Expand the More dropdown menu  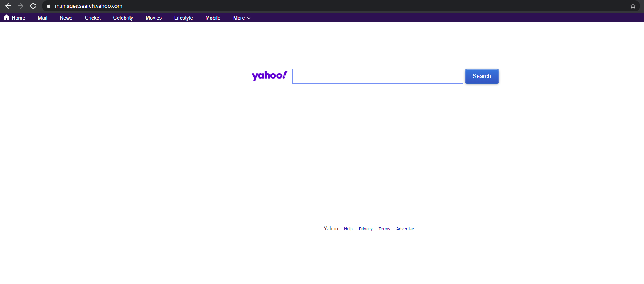tap(242, 18)
